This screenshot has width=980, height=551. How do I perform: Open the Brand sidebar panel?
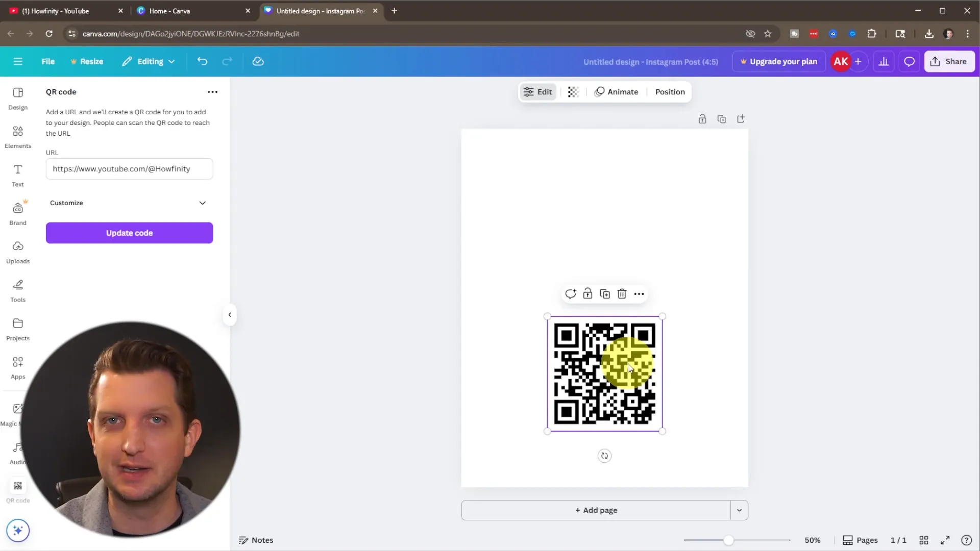18,214
